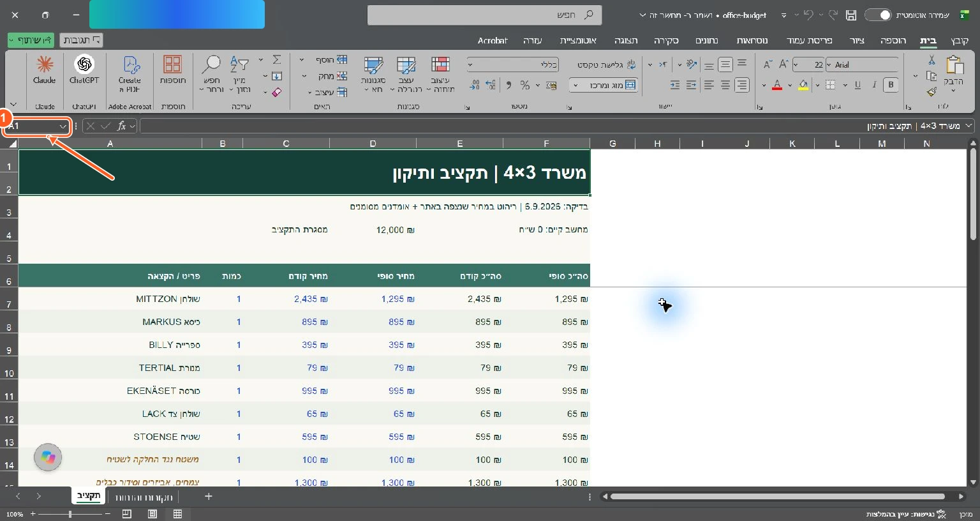
Task: Open the הוספה Insert tab
Action: point(893,40)
